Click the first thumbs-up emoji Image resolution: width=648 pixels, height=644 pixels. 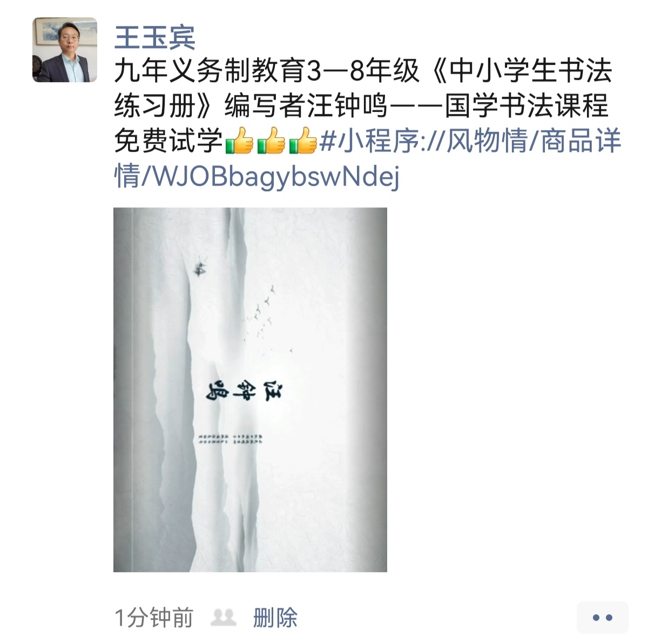pos(239,141)
